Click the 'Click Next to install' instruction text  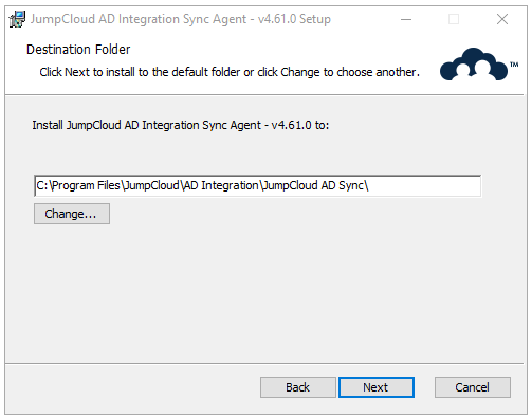(x=230, y=72)
